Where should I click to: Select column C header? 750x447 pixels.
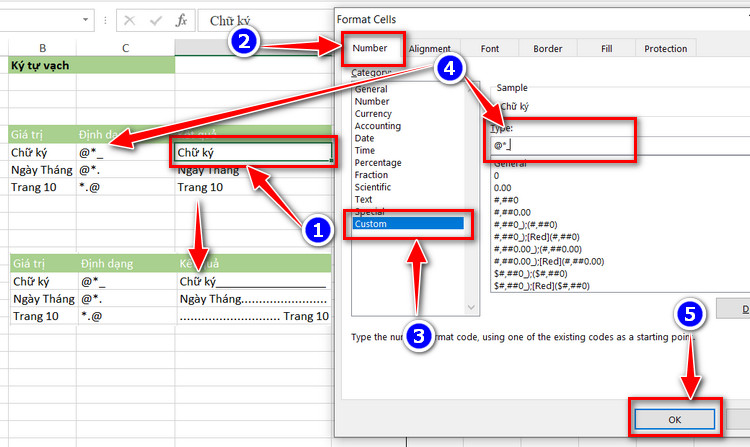click(125, 48)
